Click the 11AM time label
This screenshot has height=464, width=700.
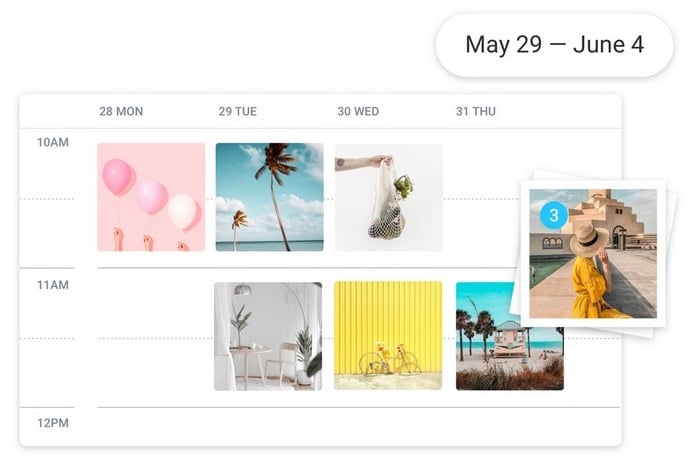click(x=53, y=285)
